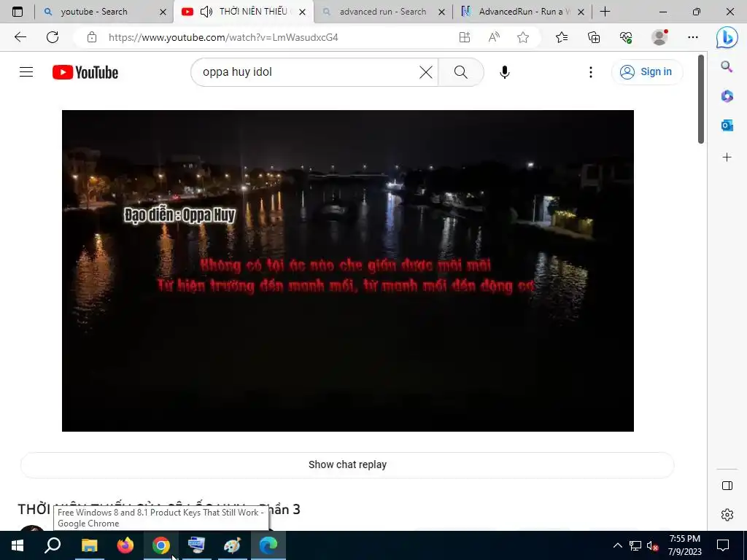The image size is (747, 560).
Task: Sign in to YouTube
Action: coord(646,72)
